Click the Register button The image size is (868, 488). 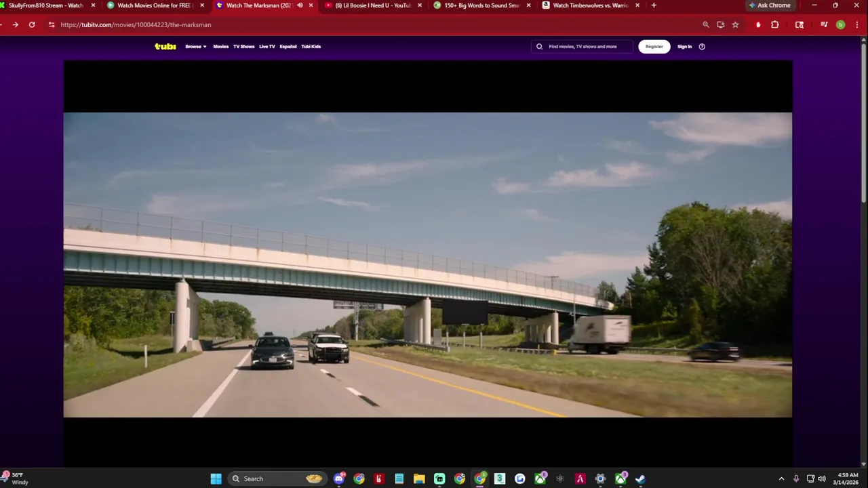click(x=654, y=47)
